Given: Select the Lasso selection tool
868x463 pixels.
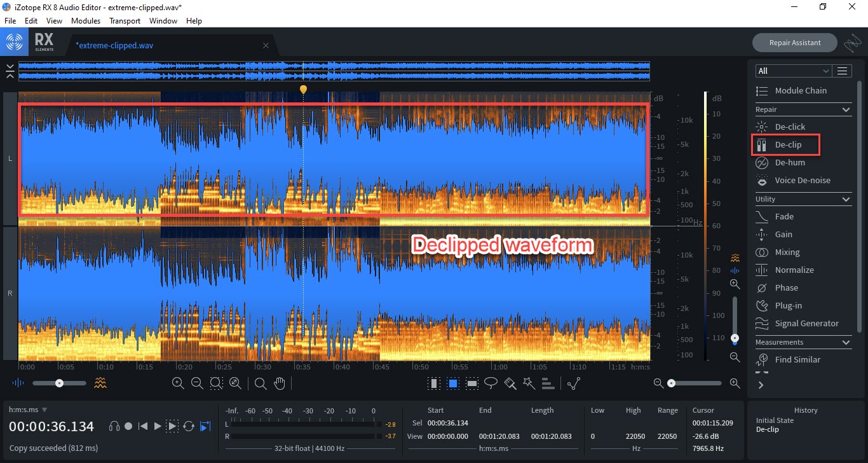Looking at the screenshot, I should (491, 383).
